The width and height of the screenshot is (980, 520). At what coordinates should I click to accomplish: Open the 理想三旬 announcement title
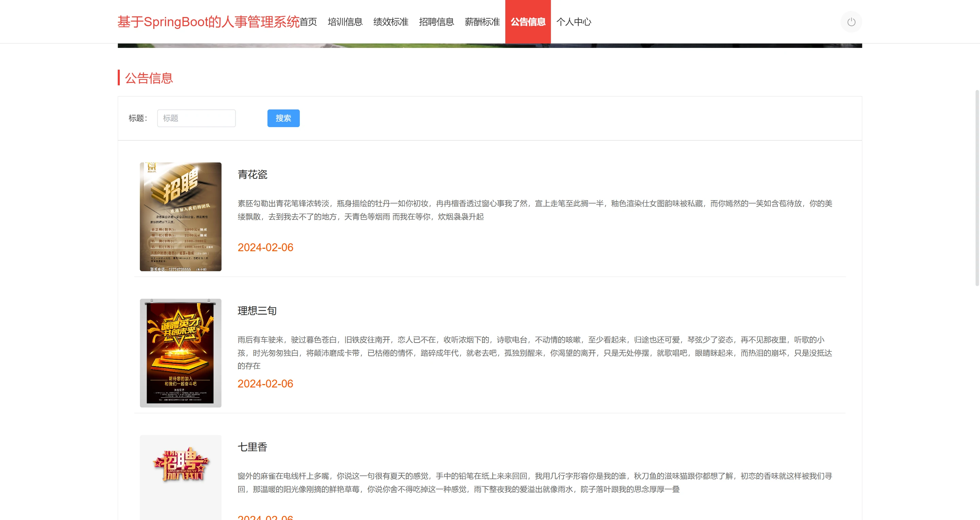click(257, 311)
